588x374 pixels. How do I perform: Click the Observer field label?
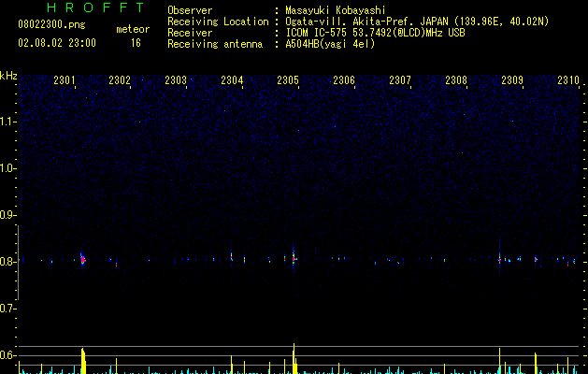[x=190, y=10]
